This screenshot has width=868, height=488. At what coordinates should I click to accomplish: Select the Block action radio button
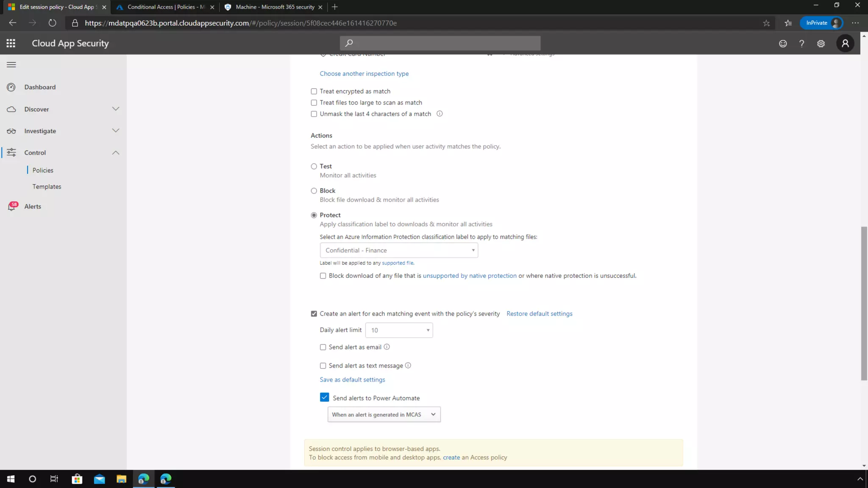[314, 191]
